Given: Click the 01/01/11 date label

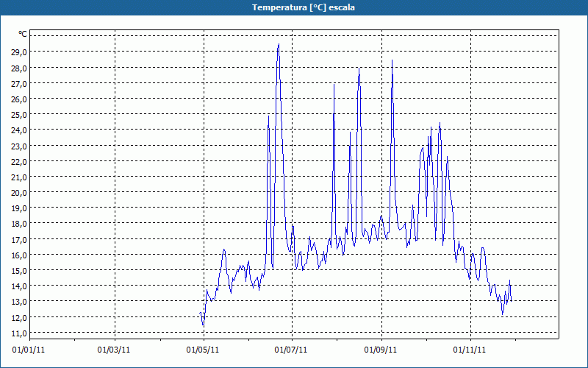Looking at the screenshot, I should pyautogui.click(x=29, y=350).
